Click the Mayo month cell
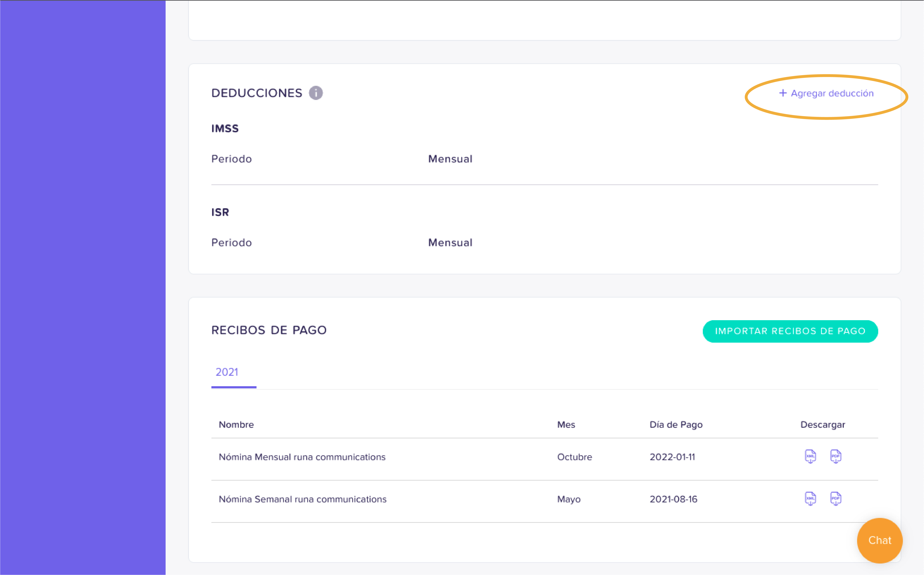 (x=569, y=499)
